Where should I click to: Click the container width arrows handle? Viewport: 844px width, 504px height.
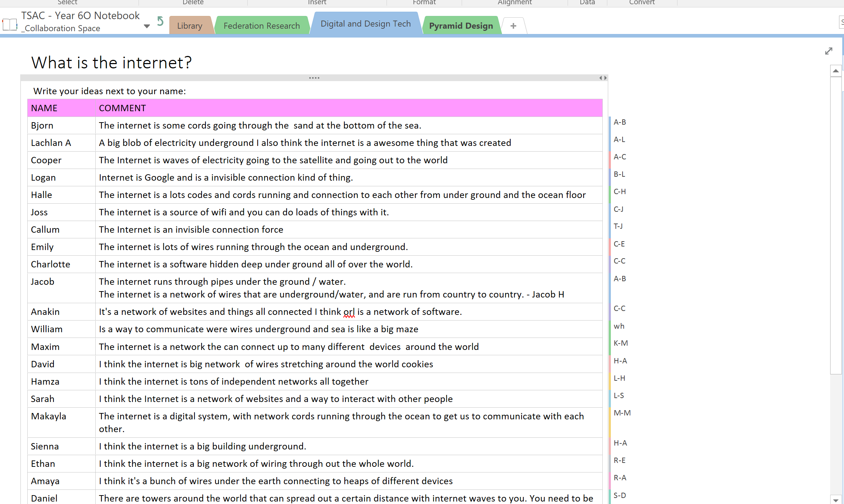(x=603, y=78)
